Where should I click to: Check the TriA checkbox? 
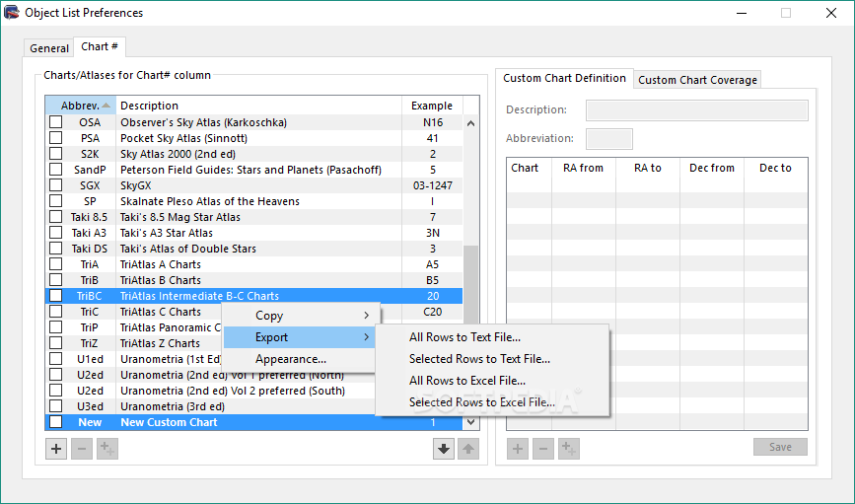(55, 264)
